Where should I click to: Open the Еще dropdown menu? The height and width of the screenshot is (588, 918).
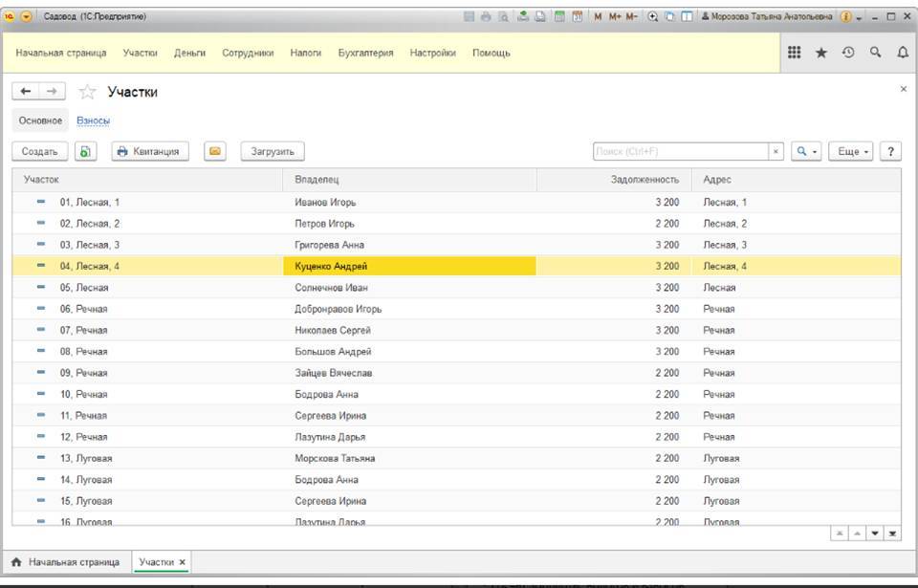pyautogui.click(x=851, y=151)
